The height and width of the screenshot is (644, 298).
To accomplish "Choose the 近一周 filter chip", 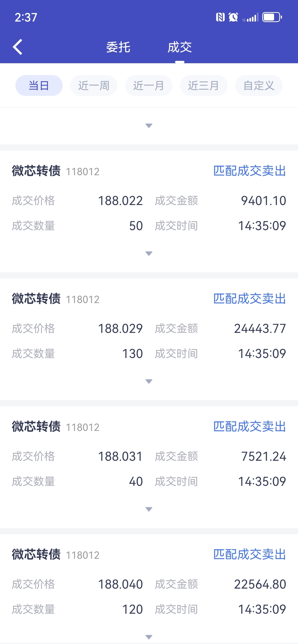I will [x=94, y=85].
